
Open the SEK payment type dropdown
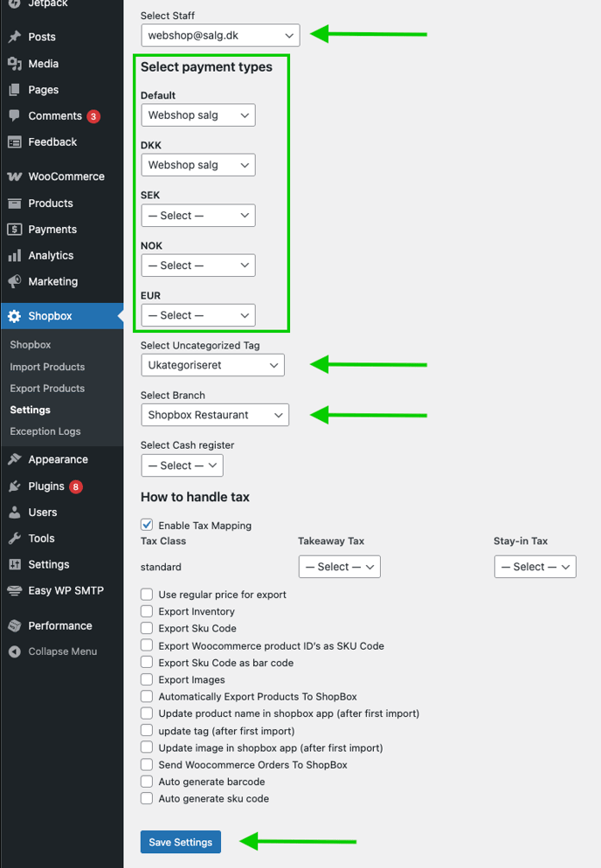tap(198, 216)
